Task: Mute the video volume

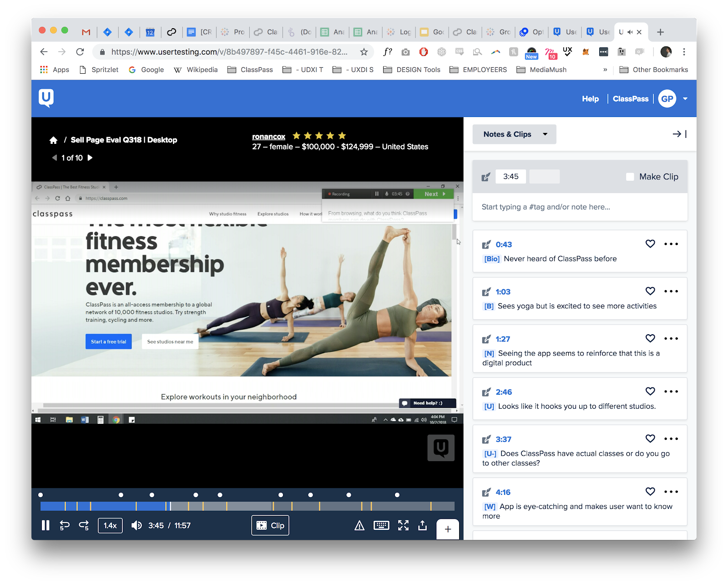Action: [136, 525]
